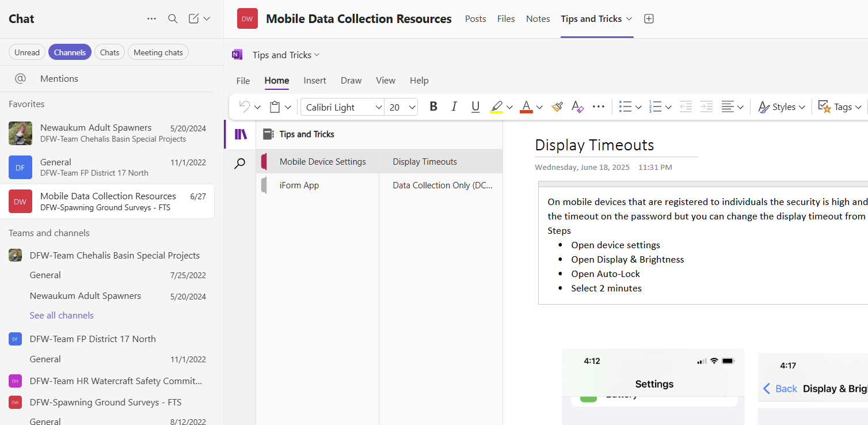Click the Newaukum Adult Spawners chat avatar
This screenshot has width=868, height=425.
tap(20, 133)
